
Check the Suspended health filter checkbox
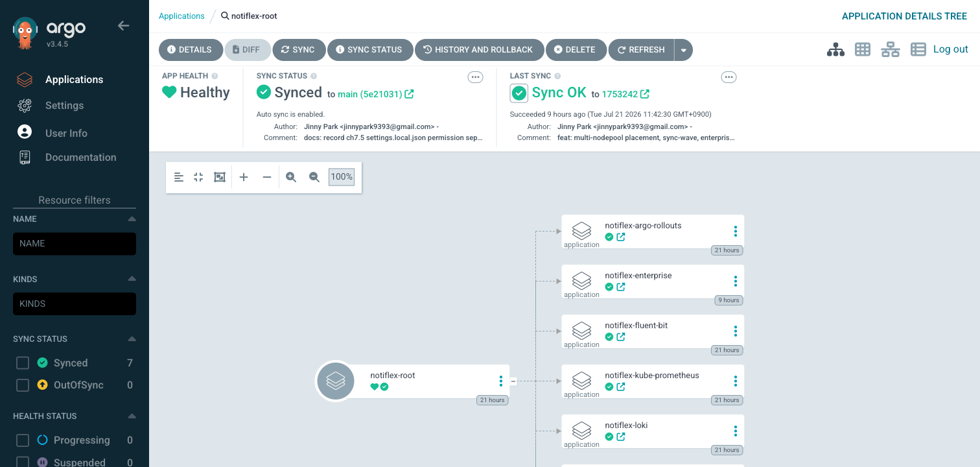click(23, 462)
